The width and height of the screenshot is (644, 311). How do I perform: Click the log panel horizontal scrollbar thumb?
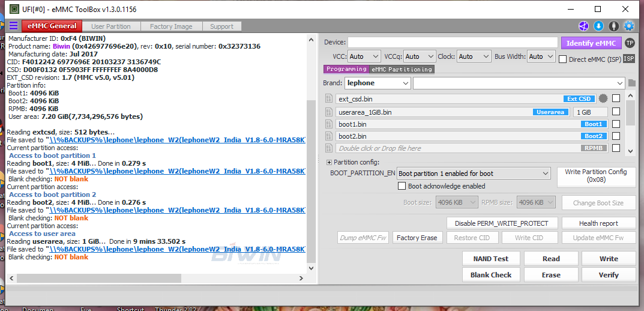pyautogui.click(x=98, y=278)
